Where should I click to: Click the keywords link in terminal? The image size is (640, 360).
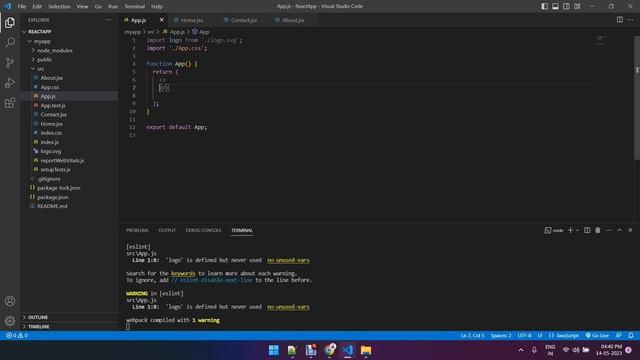click(x=183, y=273)
